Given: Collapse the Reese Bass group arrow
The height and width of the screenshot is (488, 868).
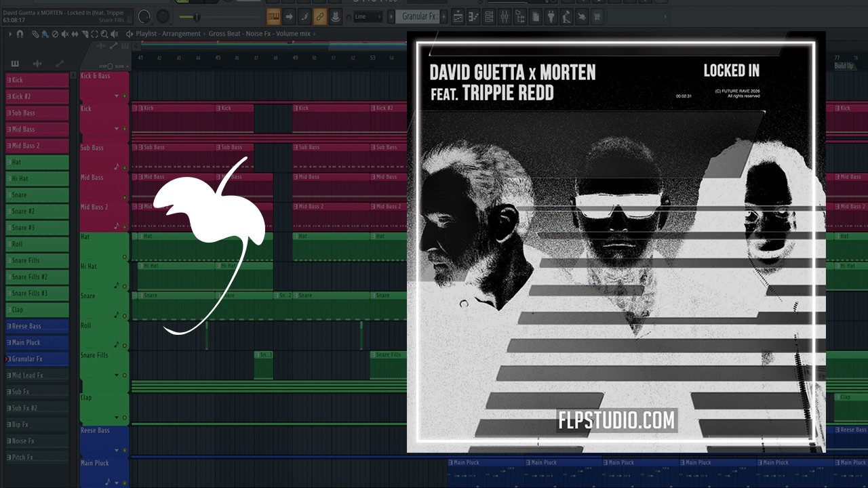Looking at the screenshot, I should (117, 450).
